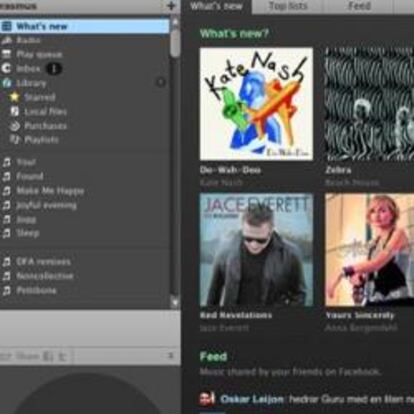Screen dimensions: 414x414
Task: Select What's new in the sidebar
Action: [84, 26]
